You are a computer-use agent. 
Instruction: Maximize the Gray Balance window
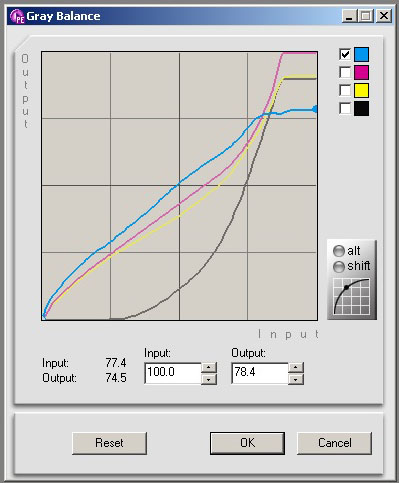pos(366,16)
